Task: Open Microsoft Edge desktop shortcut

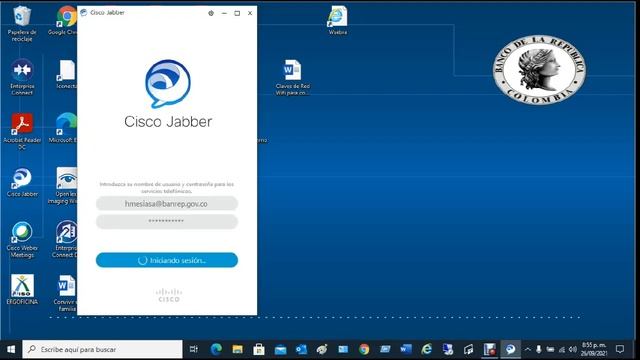Action: [x=64, y=128]
